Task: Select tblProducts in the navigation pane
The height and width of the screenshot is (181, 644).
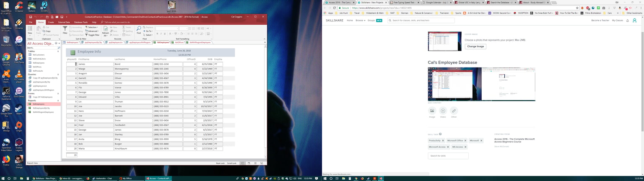Action: [38, 70]
